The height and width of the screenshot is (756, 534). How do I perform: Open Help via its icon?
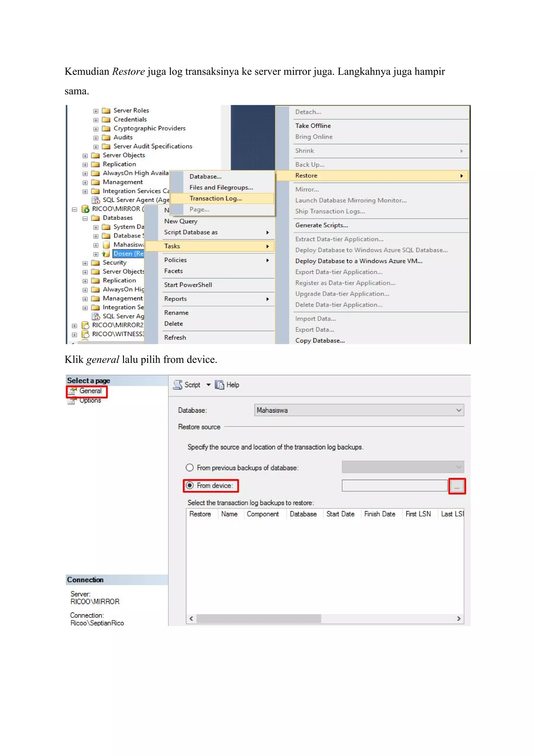tap(220, 385)
